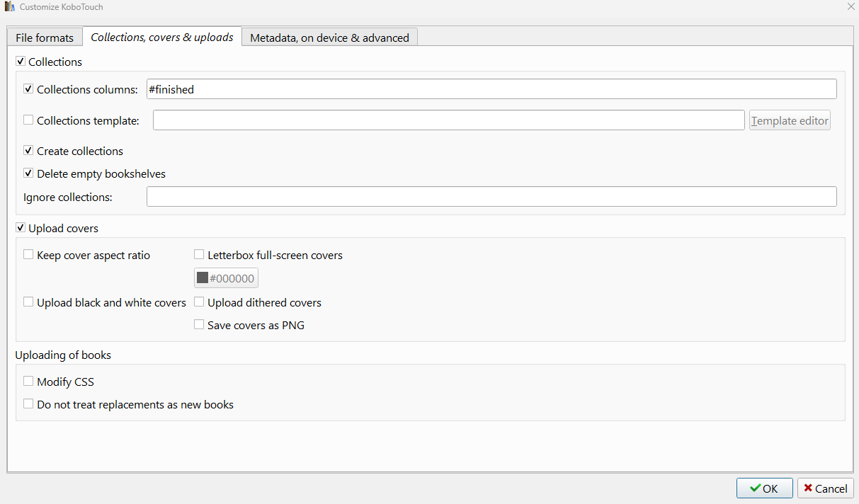The width and height of the screenshot is (859, 504).
Task: Open Metadata, on device & advanced tab
Action: coord(329,38)
